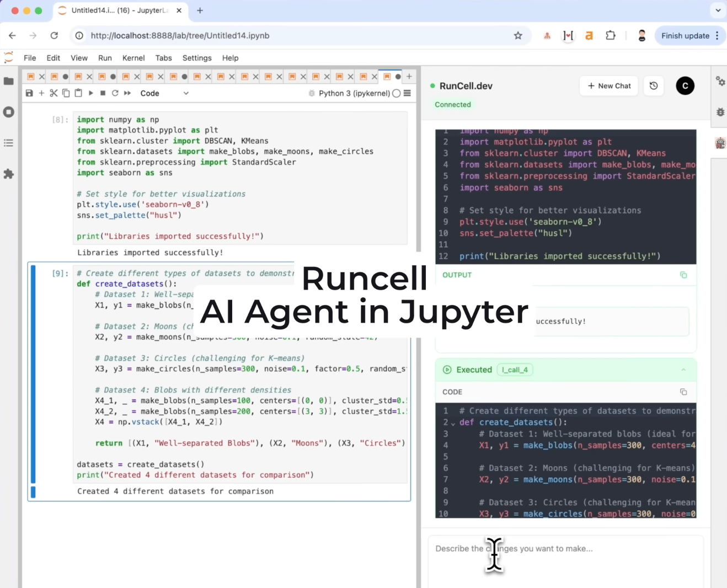Click into cell [8] code editor
The width and height of the screenshot is (727, 588).
240,178
